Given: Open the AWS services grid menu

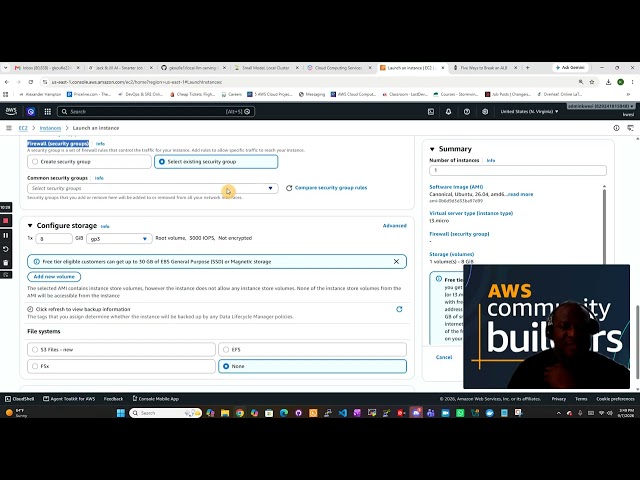Looking at the screenshot, I should 48,111.
